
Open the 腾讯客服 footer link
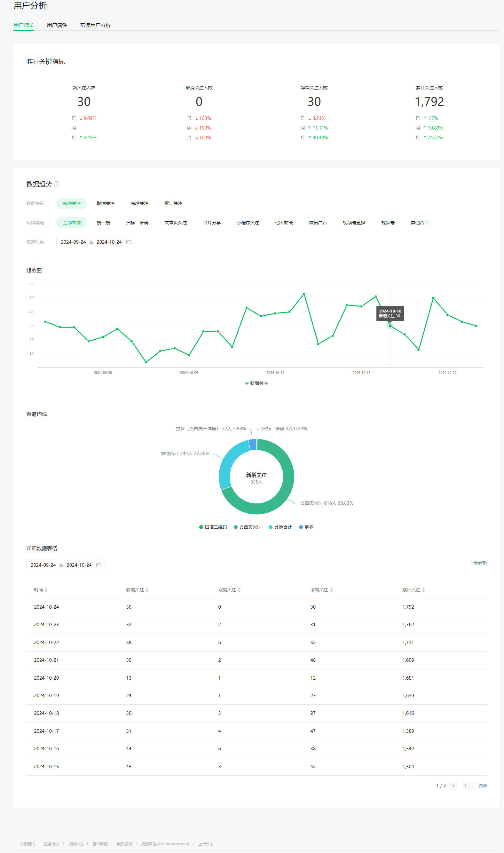(100, 844)
